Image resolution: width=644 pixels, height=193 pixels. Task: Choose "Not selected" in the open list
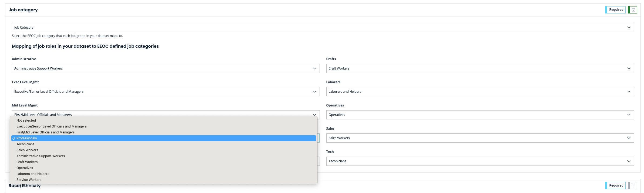click(26, 120)
